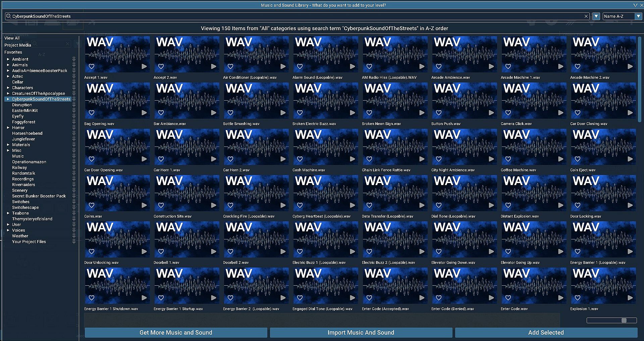Play Distant Explosion.wav preview
644x341 pixels.
[561, 205]
